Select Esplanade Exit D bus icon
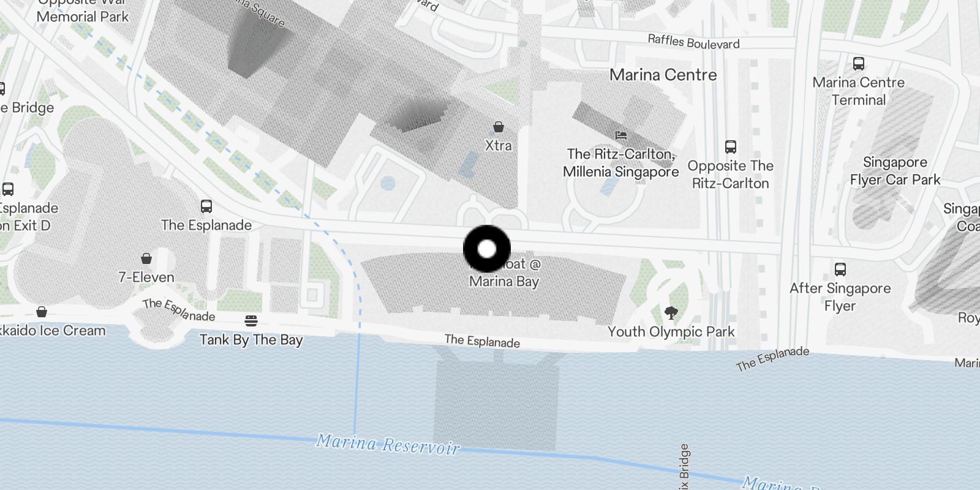The width and height of the screenshot is (980, 490). 8,189
